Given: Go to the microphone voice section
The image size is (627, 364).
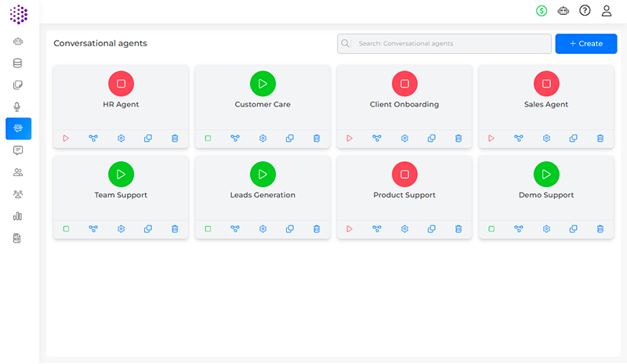Looking at the screenshot, I should point(18,107).
